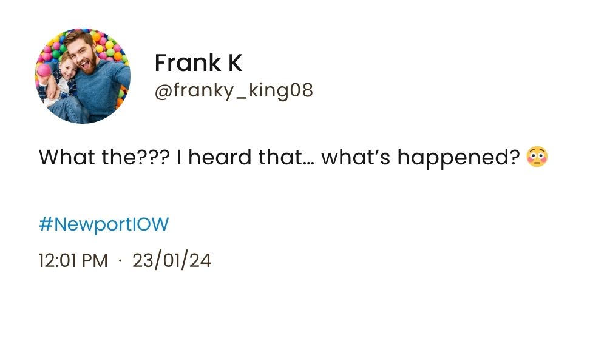This screenshot has width=607, height=364.
Task: Click "What the???" at the tweet start
Action: (x=104, y=158)
